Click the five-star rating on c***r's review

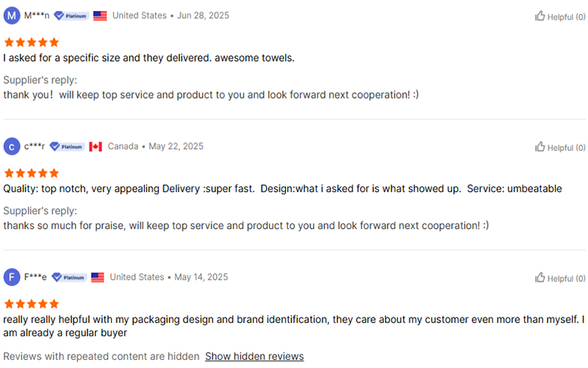click(32, 173)
